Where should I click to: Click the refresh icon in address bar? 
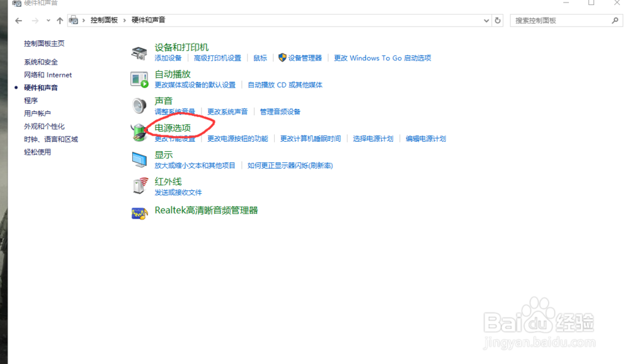[x=498, y=20]
